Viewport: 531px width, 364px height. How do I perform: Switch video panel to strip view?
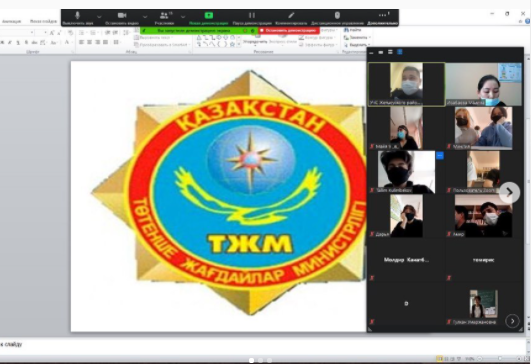point(390,52)
